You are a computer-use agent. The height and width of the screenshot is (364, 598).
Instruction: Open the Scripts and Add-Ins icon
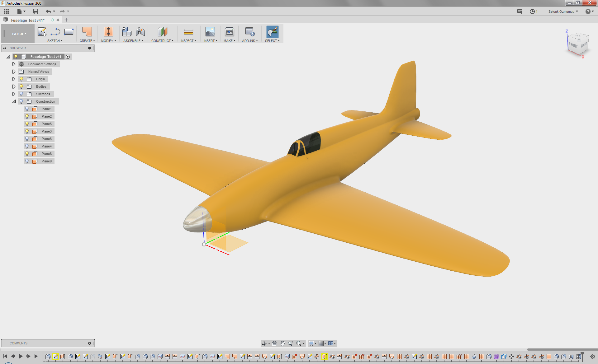pos(250,32)
